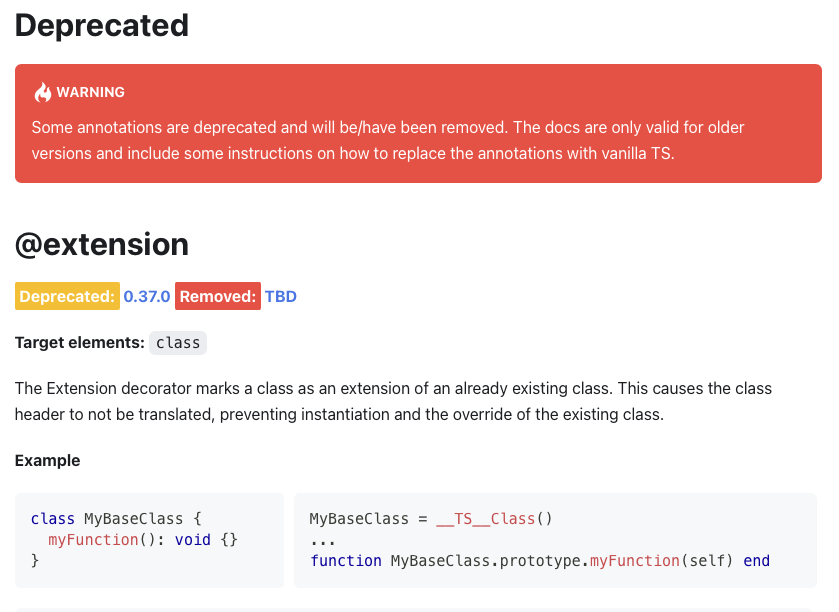Viewport: 839px width, 612px height.
Task: Click myFunction in the TypeScript snippet
Action: tap(93, 540)
